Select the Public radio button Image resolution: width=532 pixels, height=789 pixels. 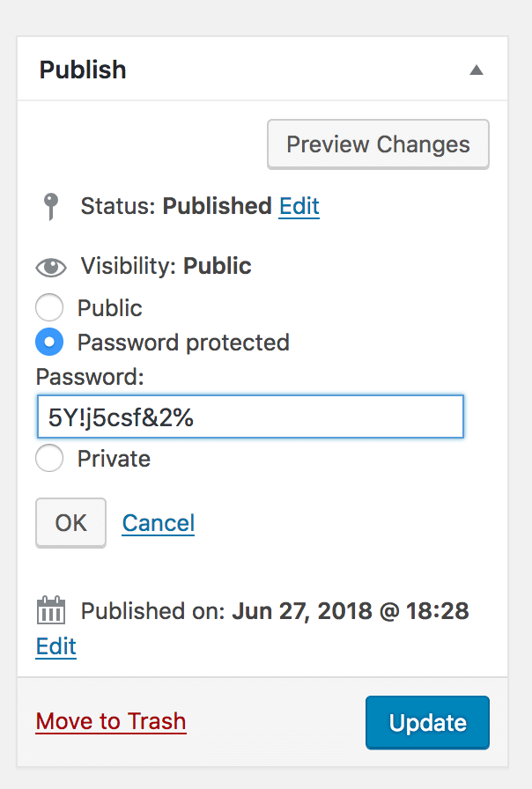point(49,307)
